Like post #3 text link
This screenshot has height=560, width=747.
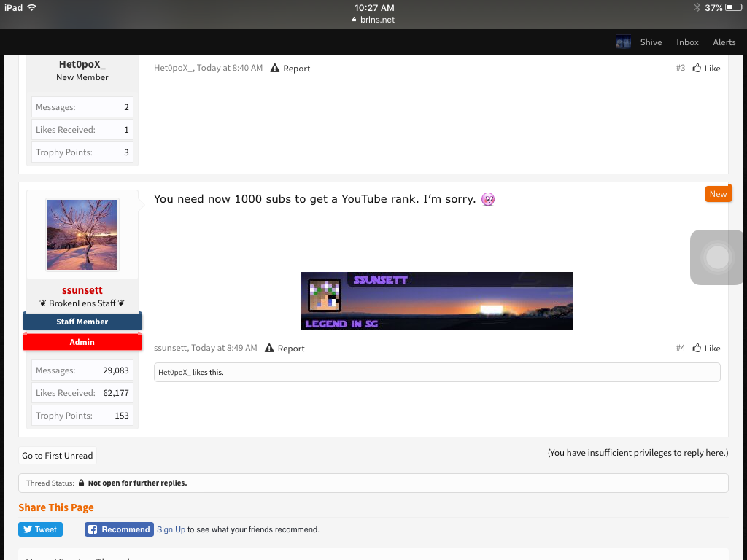(x=712, y=69)
